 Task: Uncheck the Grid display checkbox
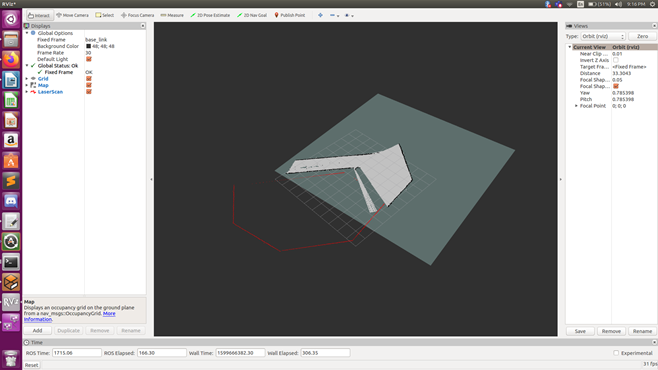tap(89, 79)
